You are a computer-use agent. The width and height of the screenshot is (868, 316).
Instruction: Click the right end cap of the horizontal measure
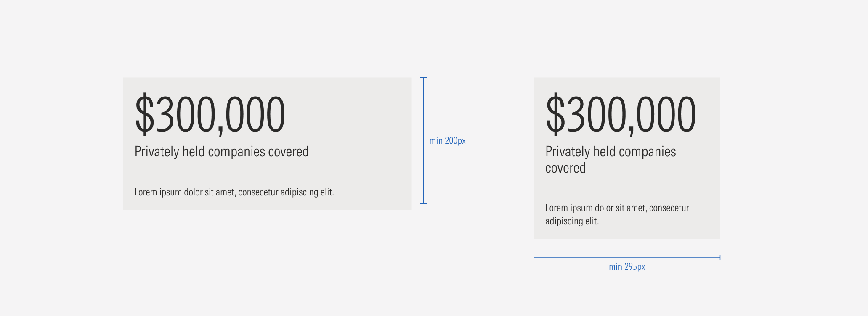[720, 257]
